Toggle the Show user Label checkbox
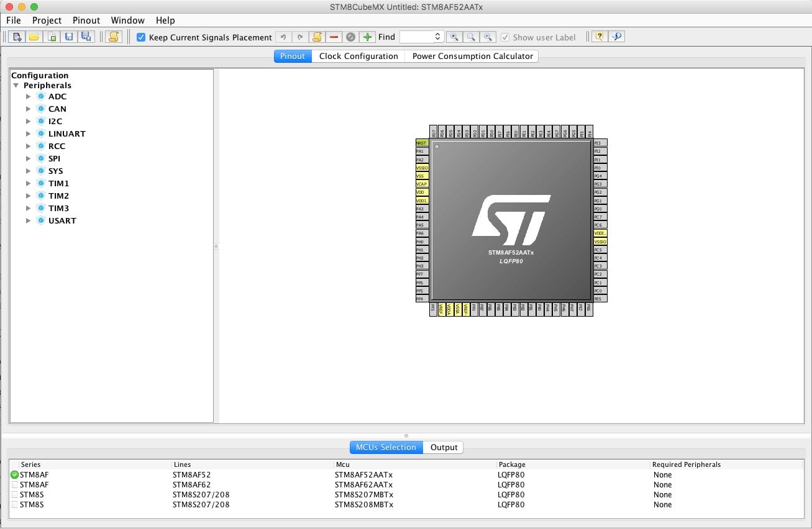 (505, 37)
